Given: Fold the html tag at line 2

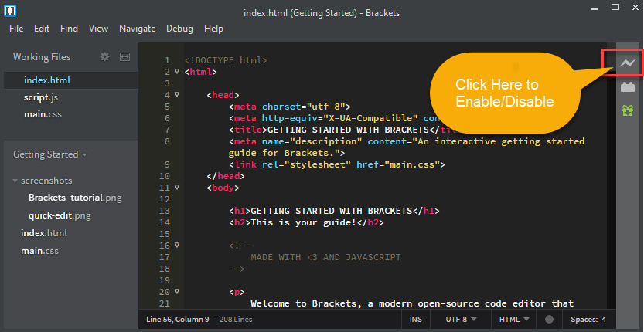Looking at the screenshot, I should (177, 71).
